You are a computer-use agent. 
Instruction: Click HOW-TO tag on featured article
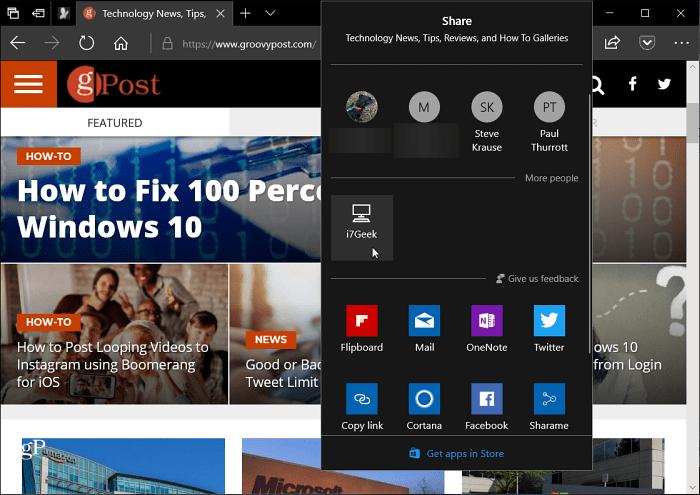pyautogui.click(x=49, y=156)
